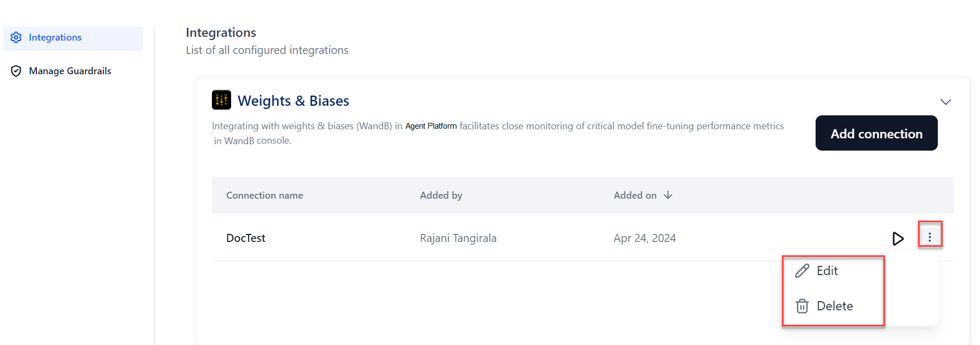Choose Edit from the connection menu
The image size is (980, 345).
point(827,271)
